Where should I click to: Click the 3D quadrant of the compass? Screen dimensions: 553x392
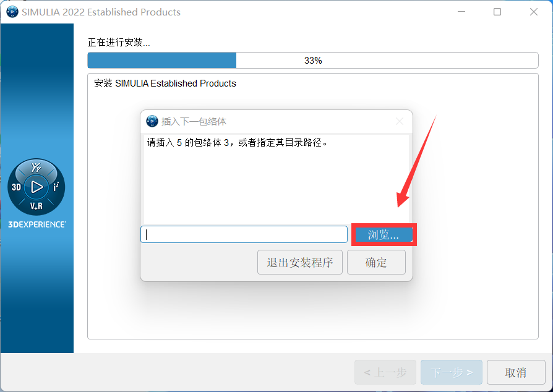16,187
